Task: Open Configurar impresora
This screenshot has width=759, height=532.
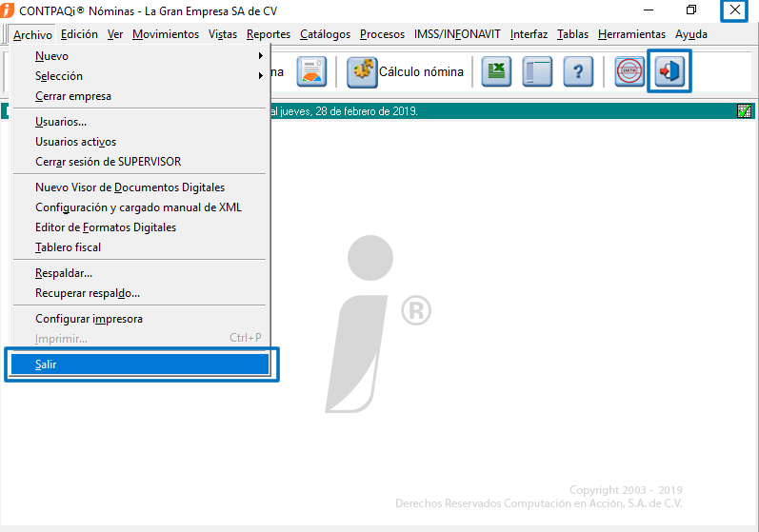Action: pos(140,319)
